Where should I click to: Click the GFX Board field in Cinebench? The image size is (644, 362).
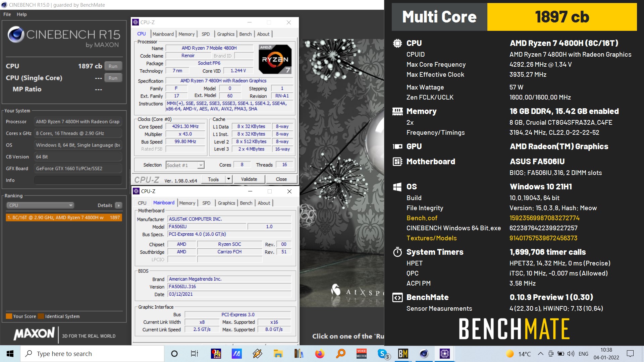point(78,168)
